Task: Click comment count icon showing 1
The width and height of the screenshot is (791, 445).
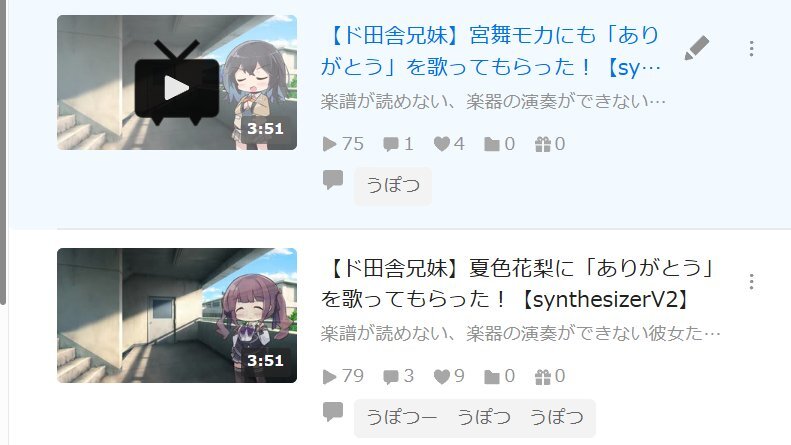Action: [390, 144]
